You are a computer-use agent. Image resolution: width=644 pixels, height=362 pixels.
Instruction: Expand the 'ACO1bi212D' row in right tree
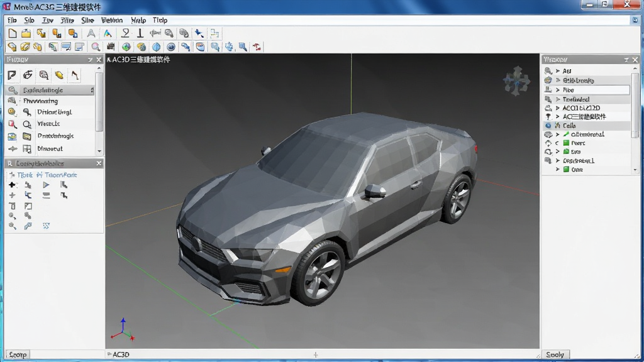click(x=558, y=108)
